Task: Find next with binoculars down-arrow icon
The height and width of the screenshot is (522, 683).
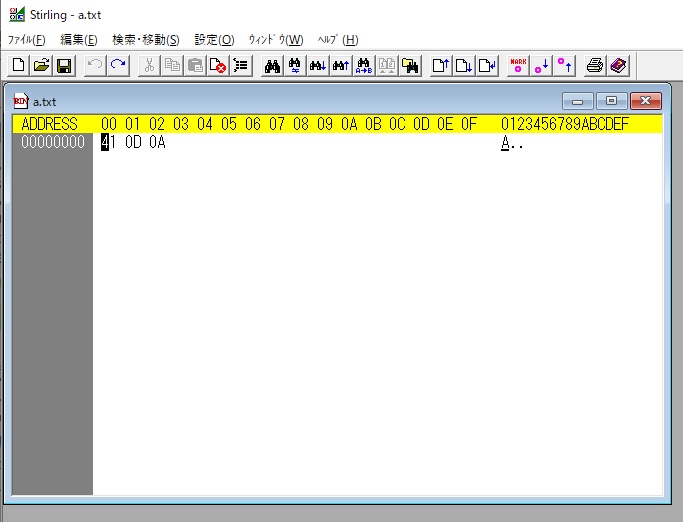Action: coord(318,66)
